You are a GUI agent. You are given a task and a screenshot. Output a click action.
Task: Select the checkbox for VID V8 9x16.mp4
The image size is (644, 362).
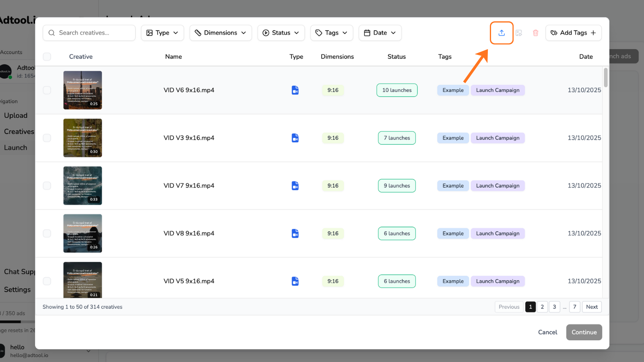[x=47, y=233]
